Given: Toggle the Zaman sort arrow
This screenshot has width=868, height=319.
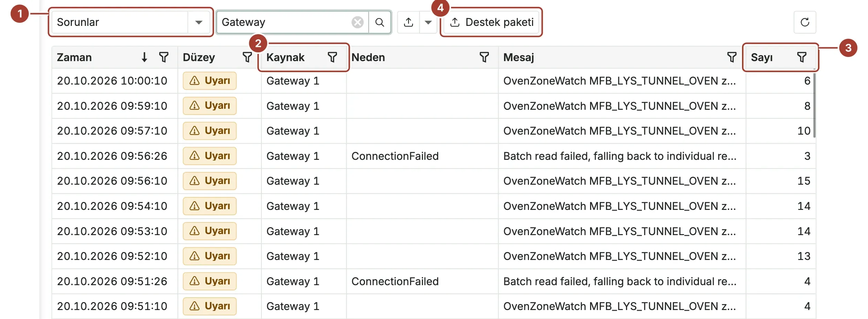Looking at the screenshot, I should (144, 57).
